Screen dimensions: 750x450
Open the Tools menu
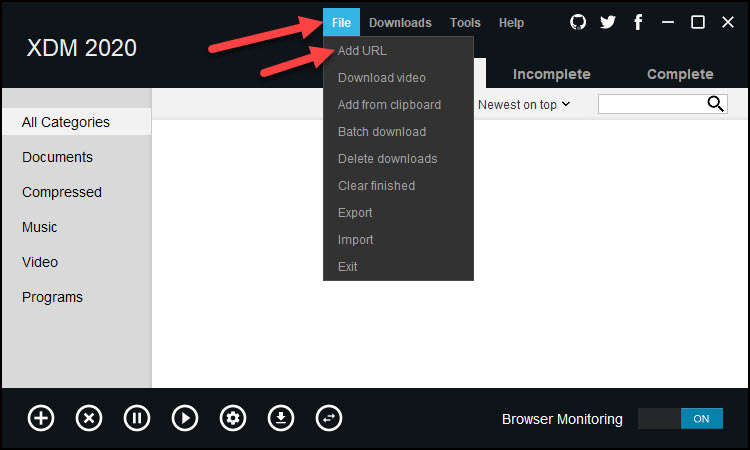pyautogui.click(x=465, y=23)
